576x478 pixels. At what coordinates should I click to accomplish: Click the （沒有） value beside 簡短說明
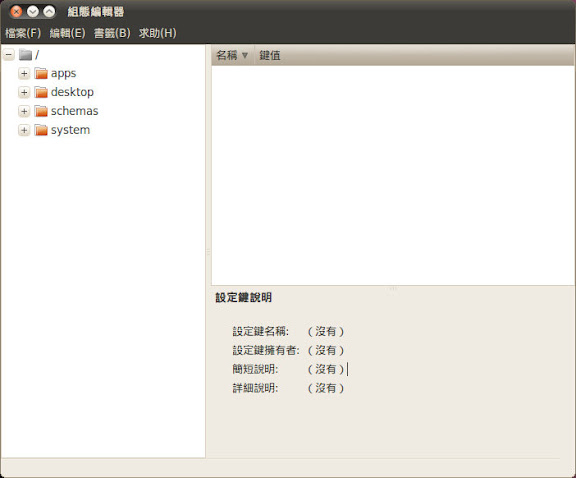click(325, 369)
